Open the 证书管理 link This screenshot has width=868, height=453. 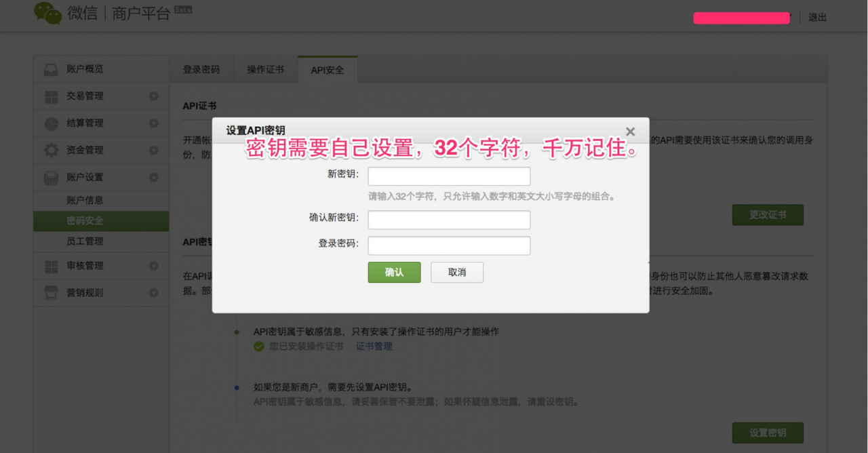coord(374,346)
